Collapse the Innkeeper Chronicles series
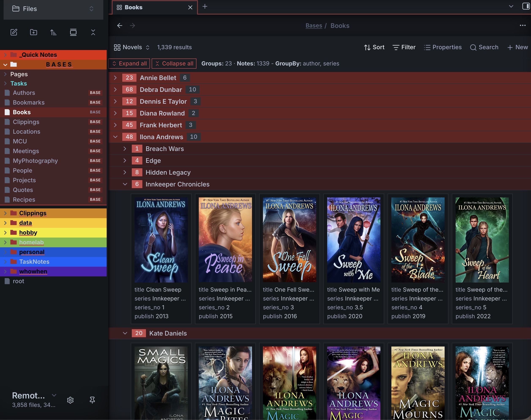The width and height of the screenshot is (531, 420). 125,184
